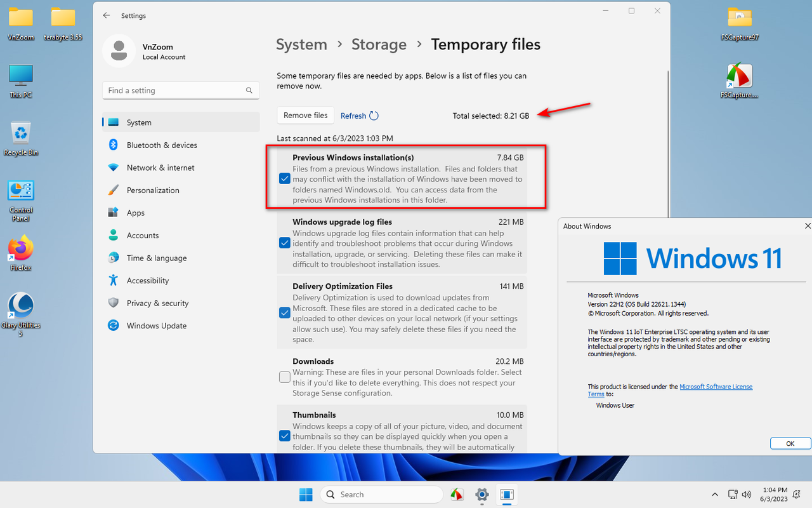
Task: Show hidden tray icons chevron
Action: (x=715, y=494)
